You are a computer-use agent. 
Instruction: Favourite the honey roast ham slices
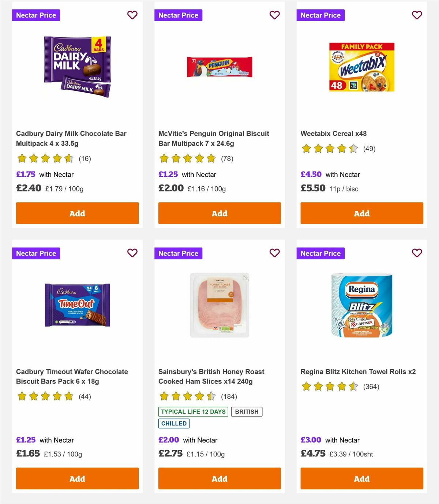274,253
